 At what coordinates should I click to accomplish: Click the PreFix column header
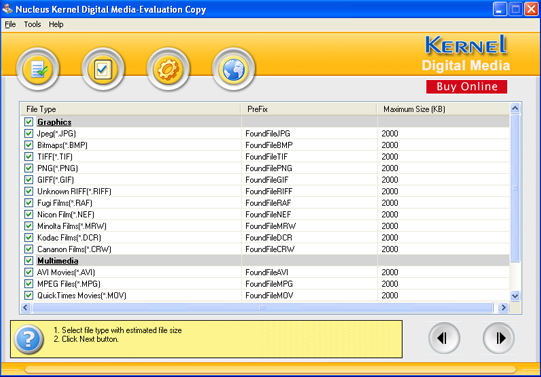coord(309,109)
